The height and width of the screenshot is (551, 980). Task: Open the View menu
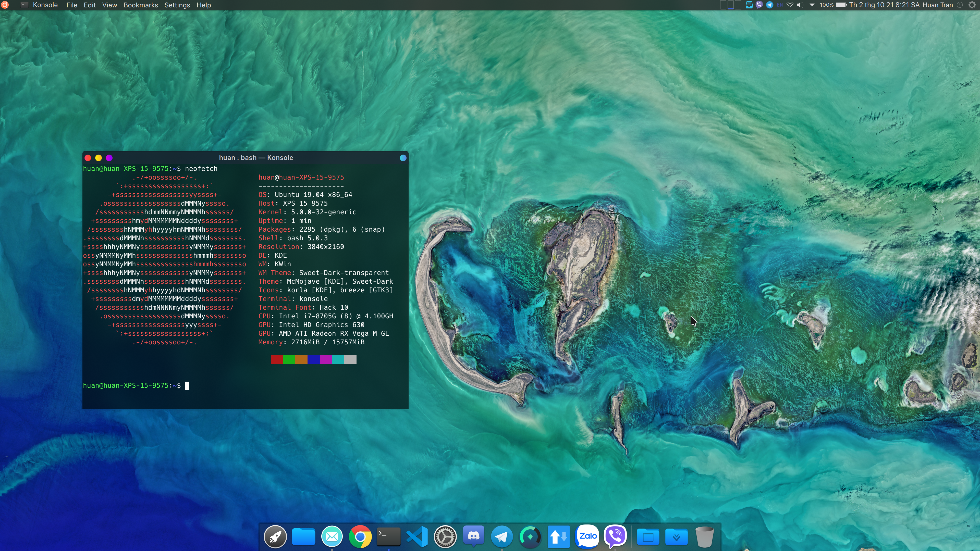(x=109, y=5)
